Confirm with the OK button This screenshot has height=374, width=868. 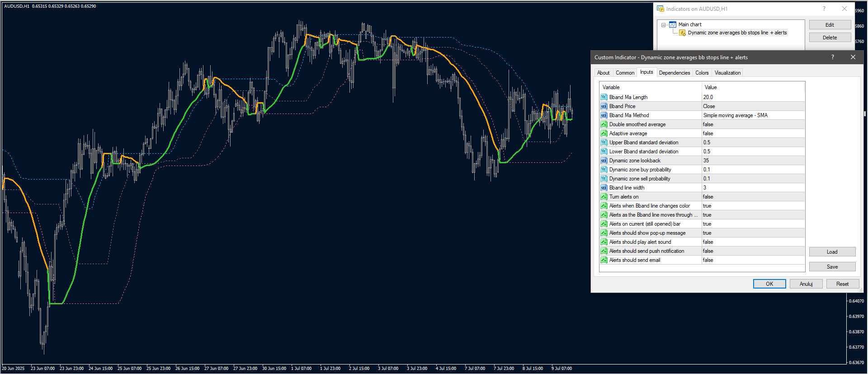point(769,284)
